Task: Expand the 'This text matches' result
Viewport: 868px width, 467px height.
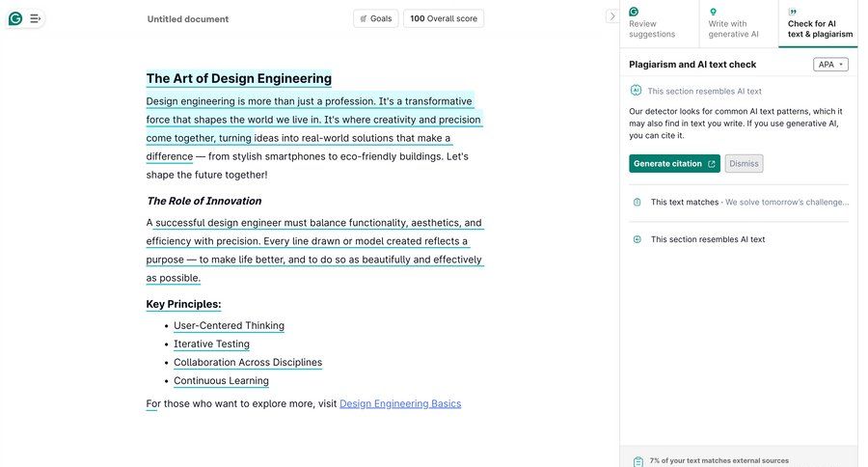Action: point(739,203)
